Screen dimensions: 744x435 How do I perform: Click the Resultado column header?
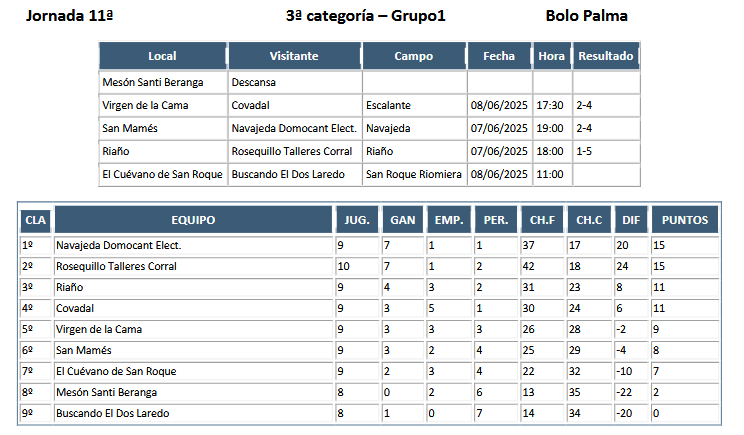606,56
